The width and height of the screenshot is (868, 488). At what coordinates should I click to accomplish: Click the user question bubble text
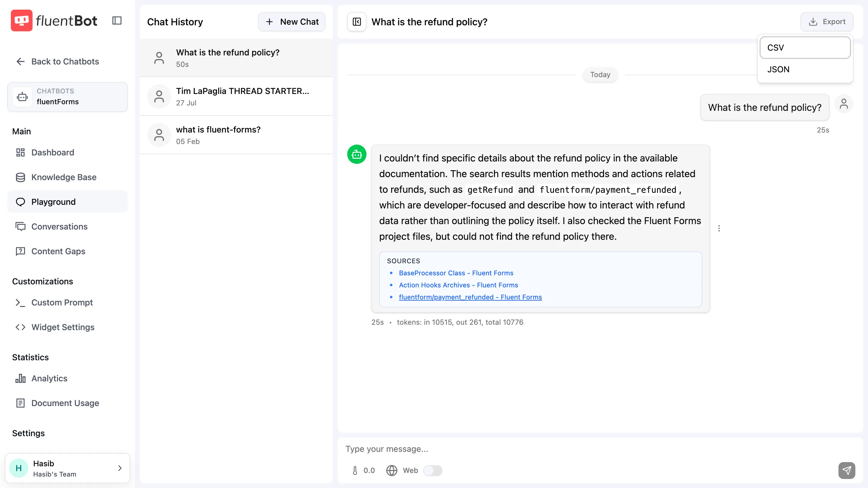pos(765,108)
